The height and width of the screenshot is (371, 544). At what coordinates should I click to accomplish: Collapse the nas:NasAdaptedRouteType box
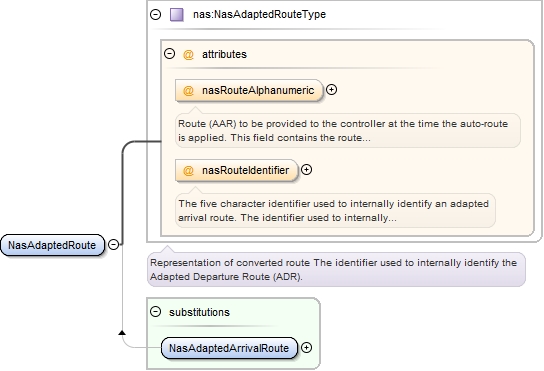click(x=155, y=14)
